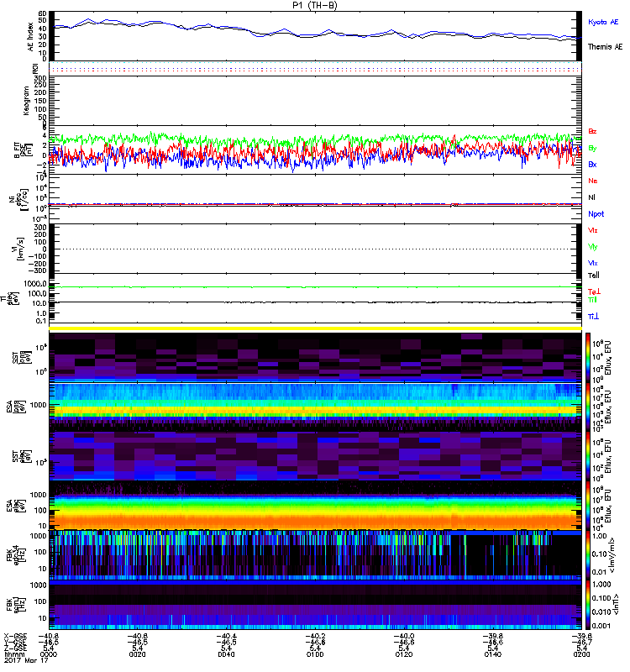This screenshot has height=672, width=630.
Task: Select the black 'Themis AE' legend label
Action: 605,47
